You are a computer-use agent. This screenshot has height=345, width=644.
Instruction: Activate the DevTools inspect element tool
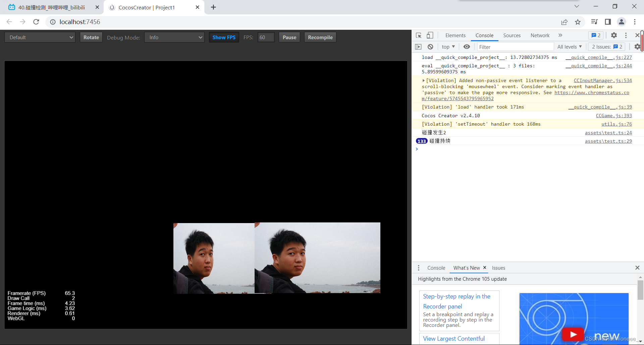pyautogui.click(x=419, y=35)
